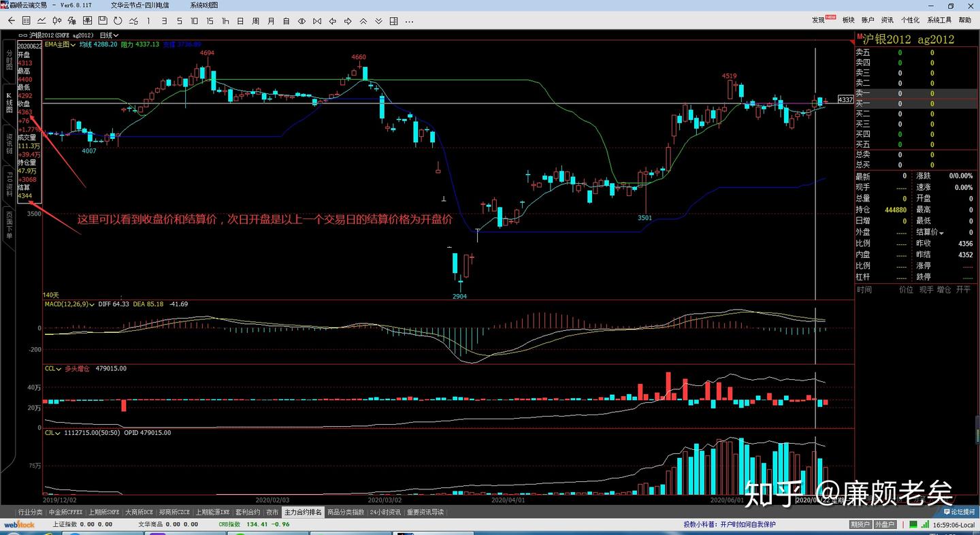Viewport: 980px width, 535px height.
Task: Open the 发现 menu
Action: tap(818, 20)
